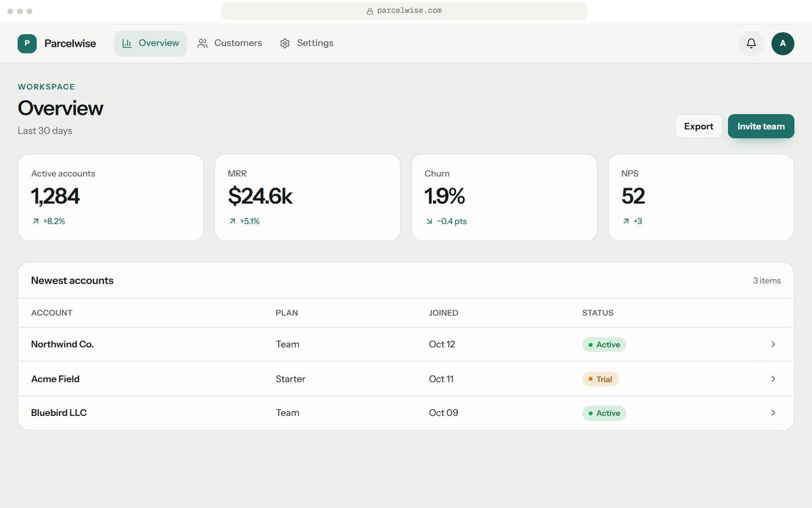Viewport: 812px width, 508px height.
Task: Click the Starter plan cell
Action: [x=290, y=379]
